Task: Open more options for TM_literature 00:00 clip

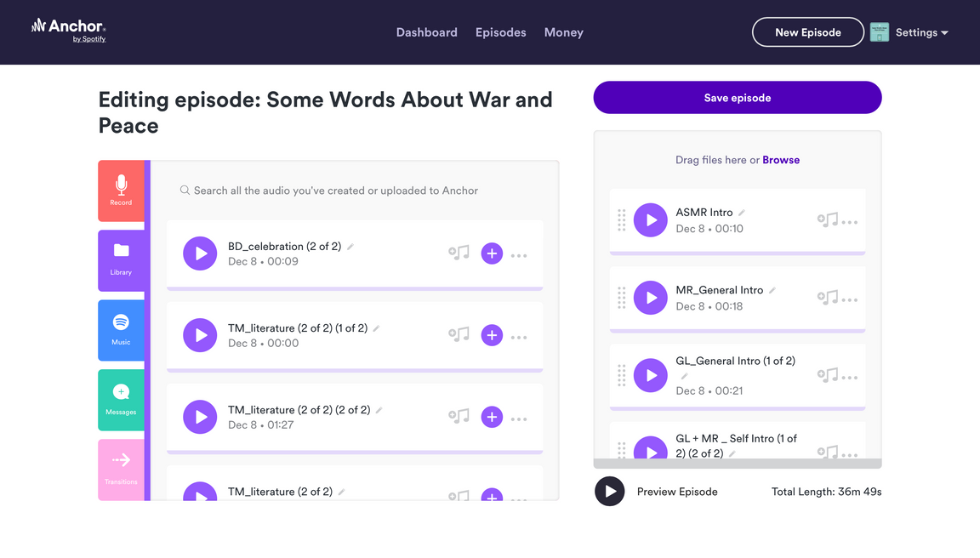Action: point(519,338)
